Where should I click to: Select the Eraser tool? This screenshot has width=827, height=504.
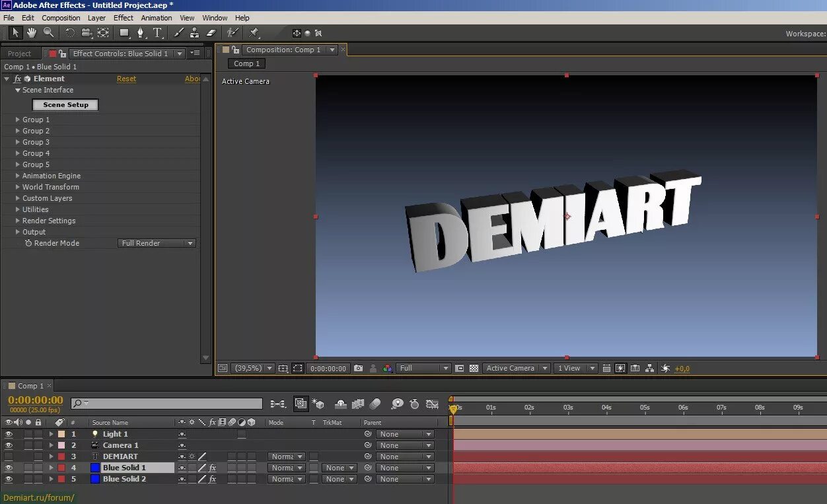coord(211,32)
